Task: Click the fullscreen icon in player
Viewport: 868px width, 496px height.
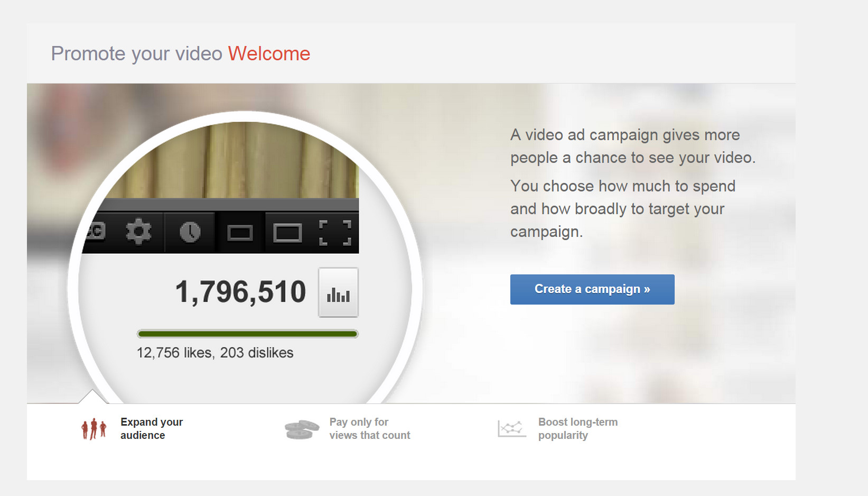Action: (x=335, y=233)
